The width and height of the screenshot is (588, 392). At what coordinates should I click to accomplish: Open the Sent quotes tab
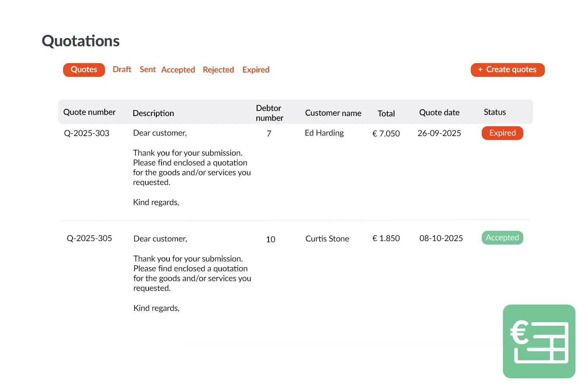coord(147,70)
